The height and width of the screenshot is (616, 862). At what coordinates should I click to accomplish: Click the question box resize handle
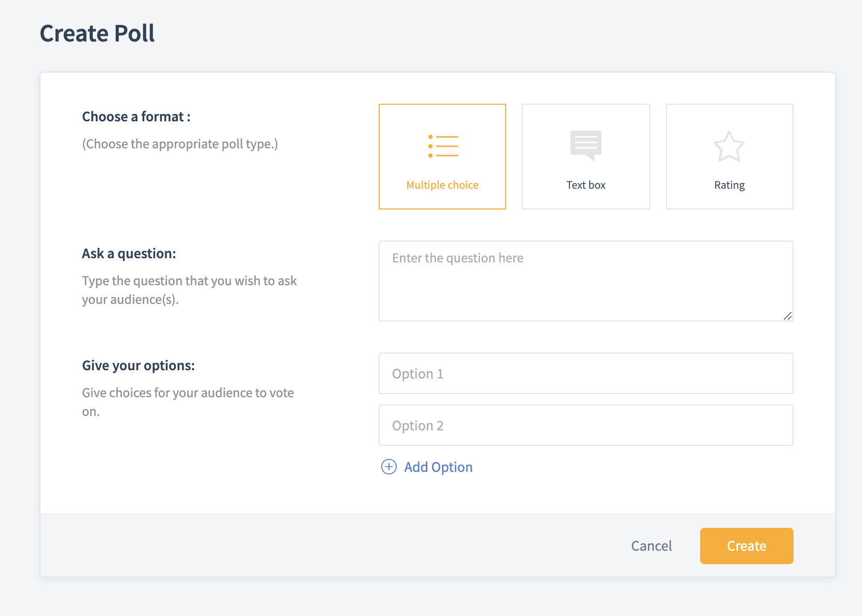(x=787, y=316)
